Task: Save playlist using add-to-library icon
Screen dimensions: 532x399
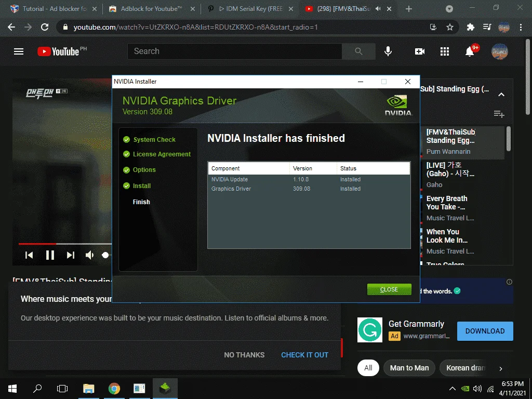Action: click(x=499, y=114)
